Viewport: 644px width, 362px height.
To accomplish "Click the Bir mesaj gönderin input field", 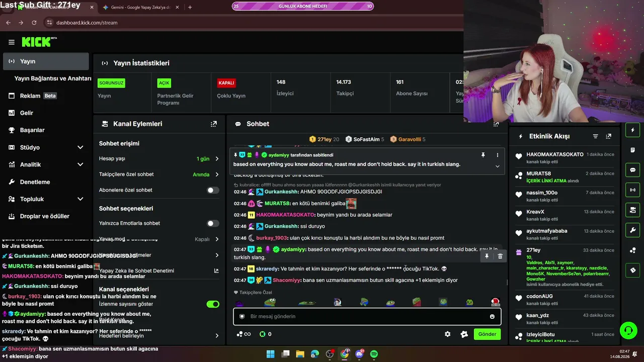I will (x=367, y=317).
